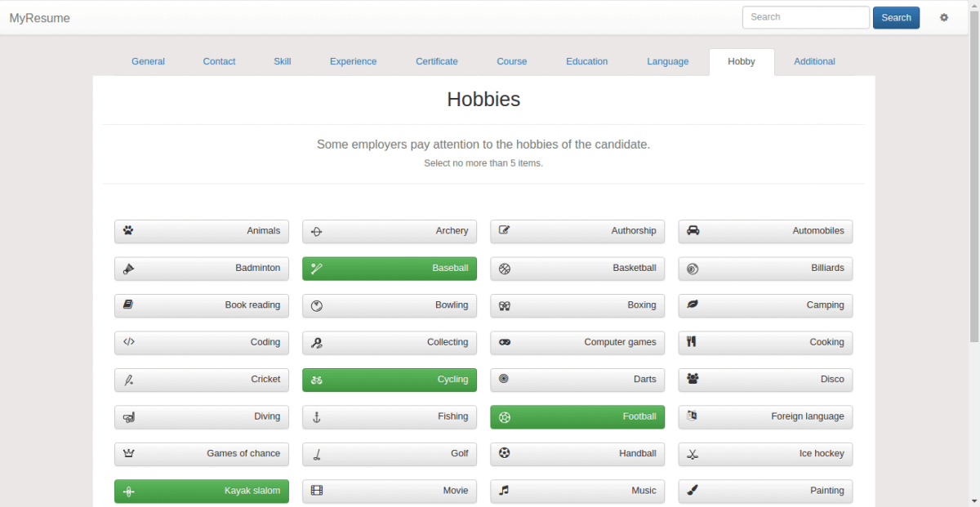Click the diving mask icon on Diving
Image resolution: width=980 pixels, height=507 pixels.
129,418
